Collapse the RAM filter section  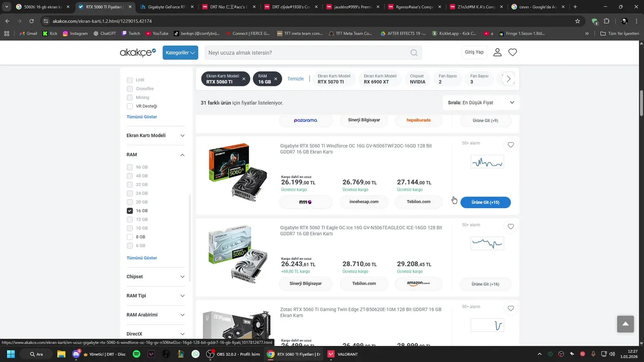[x=155, y=155]
